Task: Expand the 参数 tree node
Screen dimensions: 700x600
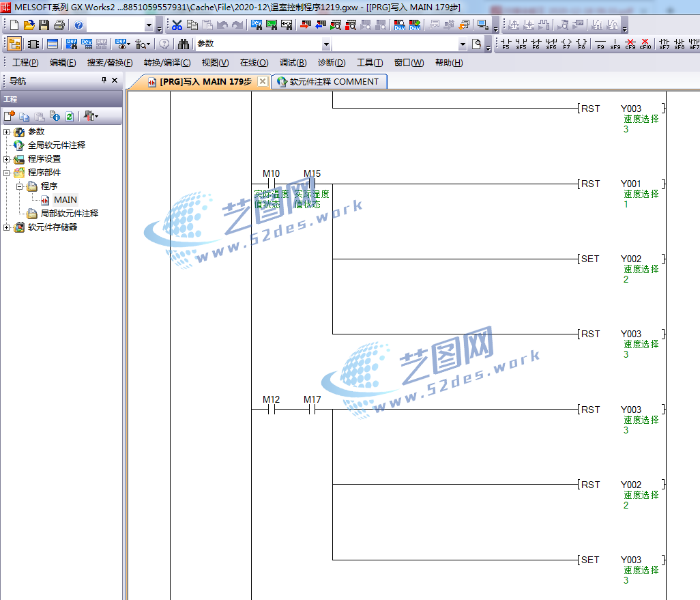Action: click(6, 132)
